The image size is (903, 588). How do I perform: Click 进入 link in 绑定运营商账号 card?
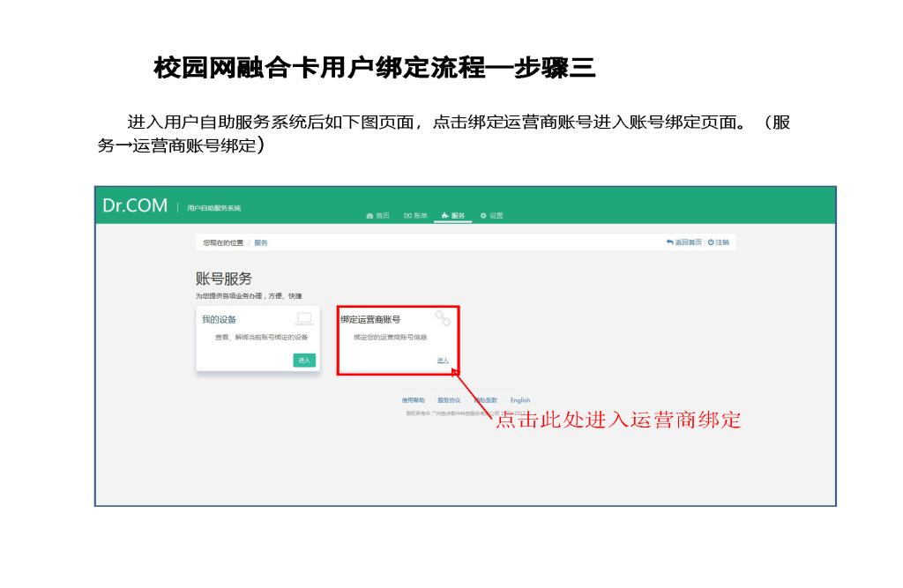443,361
